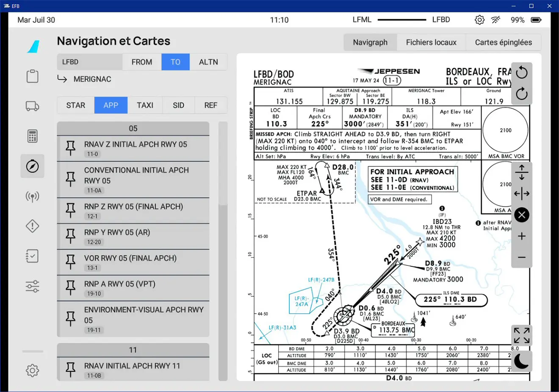Choose FROM airport button
This screenshot has height=392, width=559.
142,62
